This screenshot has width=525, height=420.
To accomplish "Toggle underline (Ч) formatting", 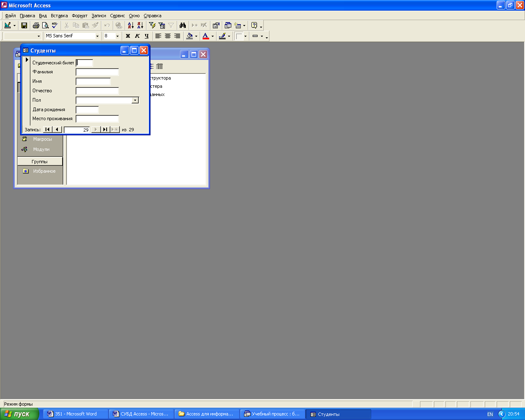I will click(146, 36).
